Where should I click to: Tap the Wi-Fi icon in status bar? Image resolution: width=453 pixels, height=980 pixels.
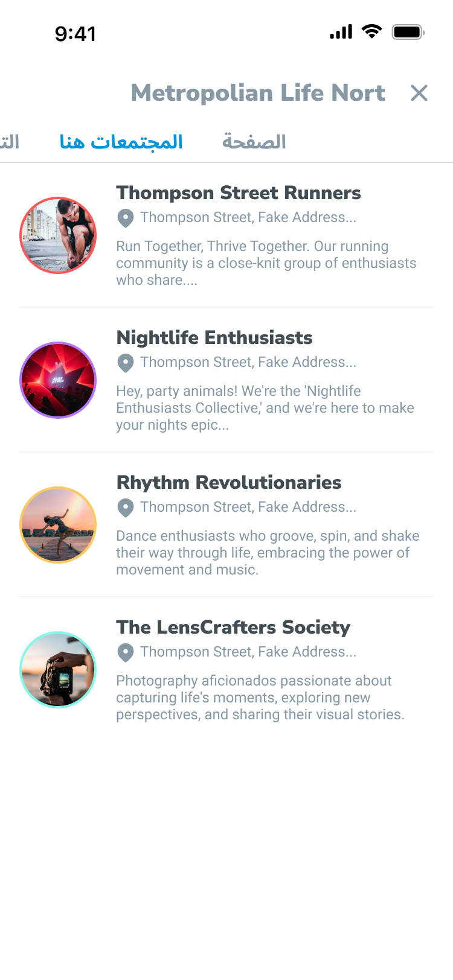[x=372, y=31]
